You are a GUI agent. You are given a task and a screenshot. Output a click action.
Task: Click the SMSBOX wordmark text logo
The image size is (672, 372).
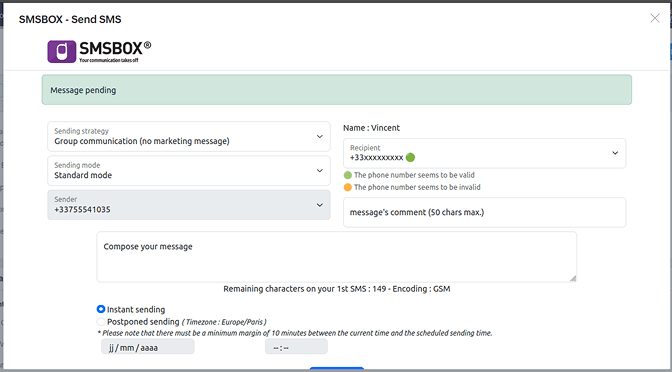tap(115, 51)
